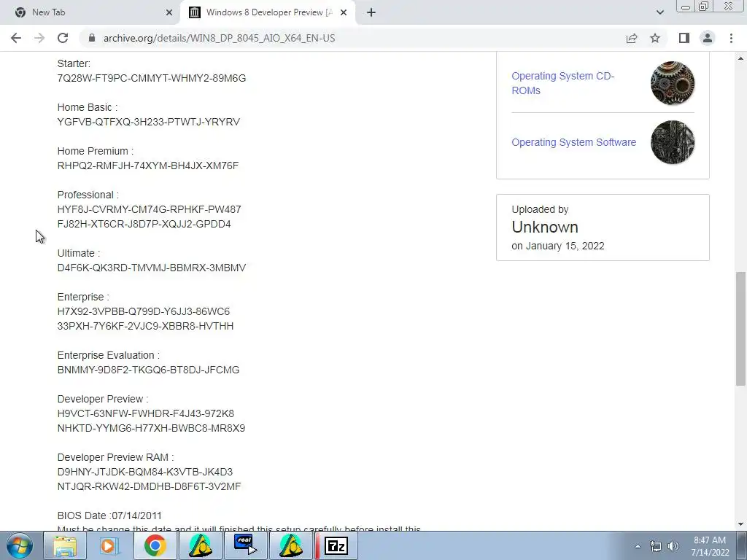Click the upload date January 15, 2022
747x560 pixels.
[565, 246]
